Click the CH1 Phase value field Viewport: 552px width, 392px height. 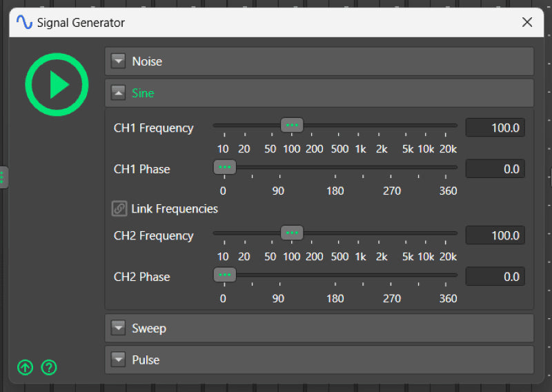pos(495,169)
